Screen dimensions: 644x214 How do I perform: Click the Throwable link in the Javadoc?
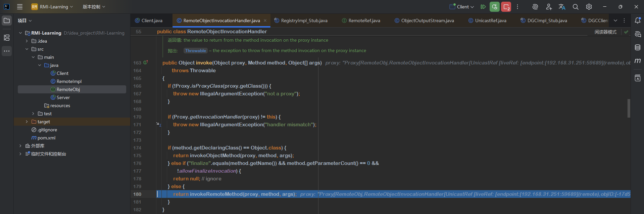tap(196, 51)
